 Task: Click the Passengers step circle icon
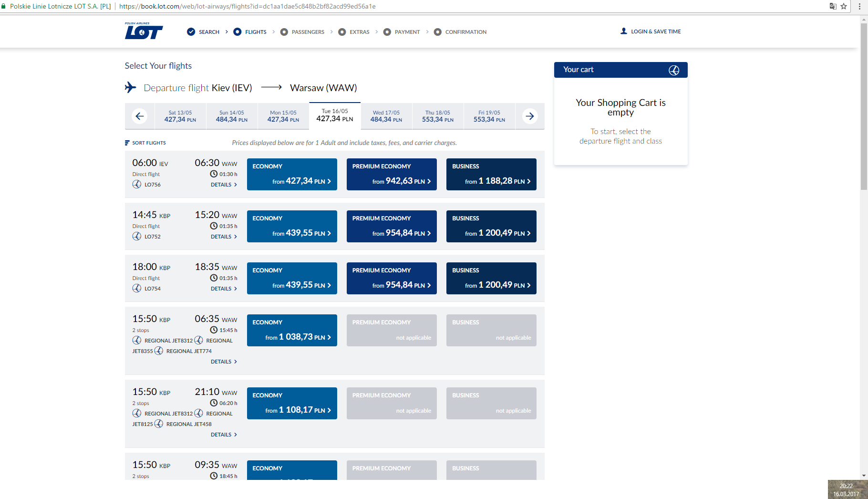pyautogui.click(x=284, y=32)
